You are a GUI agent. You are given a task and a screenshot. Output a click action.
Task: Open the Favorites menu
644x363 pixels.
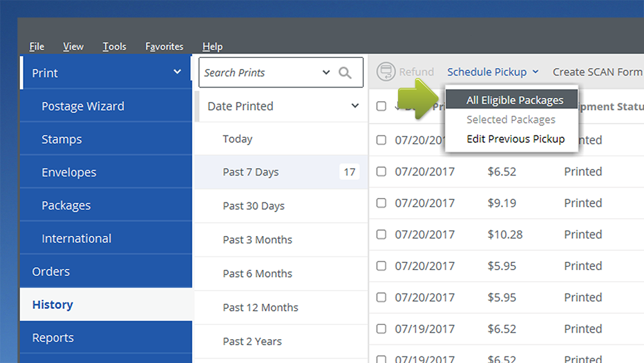[164, 46]
